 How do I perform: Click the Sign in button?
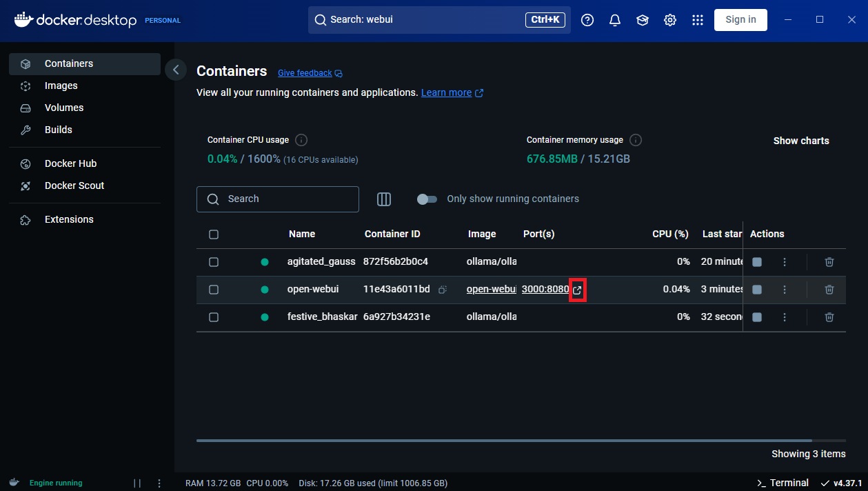coord(740,20)
